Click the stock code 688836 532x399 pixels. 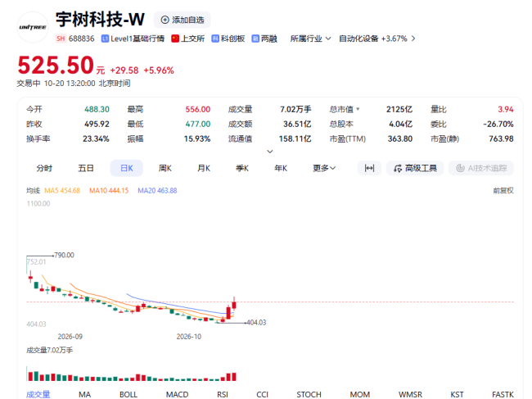81,39
